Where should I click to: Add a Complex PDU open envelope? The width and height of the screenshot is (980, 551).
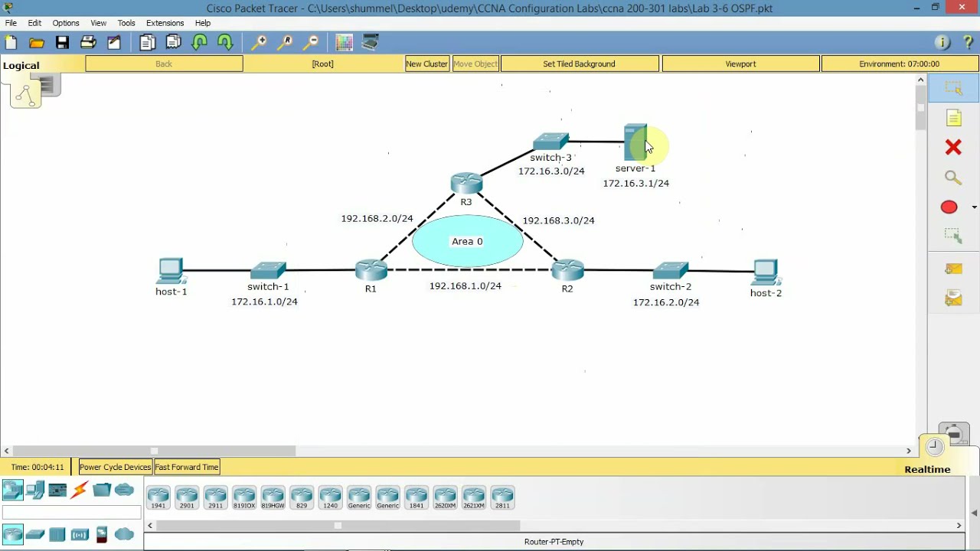(953, 298)
